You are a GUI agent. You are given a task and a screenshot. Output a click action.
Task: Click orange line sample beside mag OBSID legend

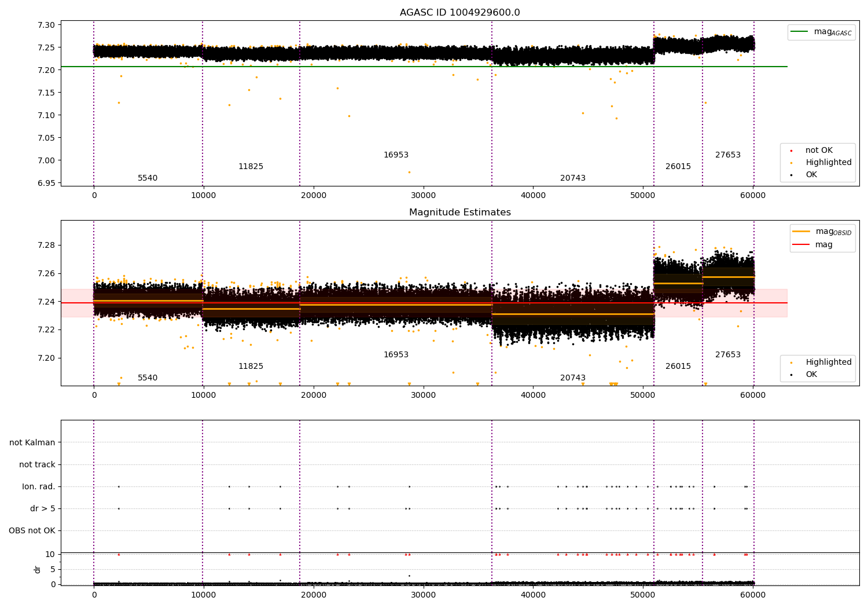pos(801,232)
